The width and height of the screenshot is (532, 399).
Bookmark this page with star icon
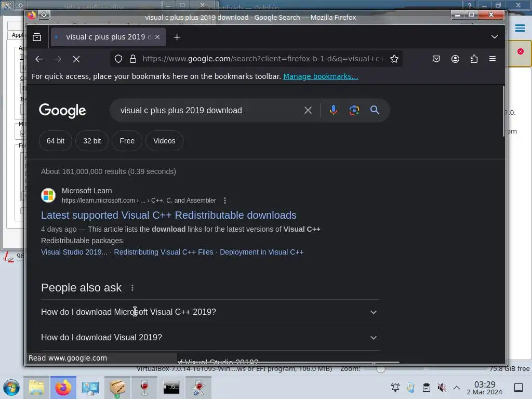[394, 59]
